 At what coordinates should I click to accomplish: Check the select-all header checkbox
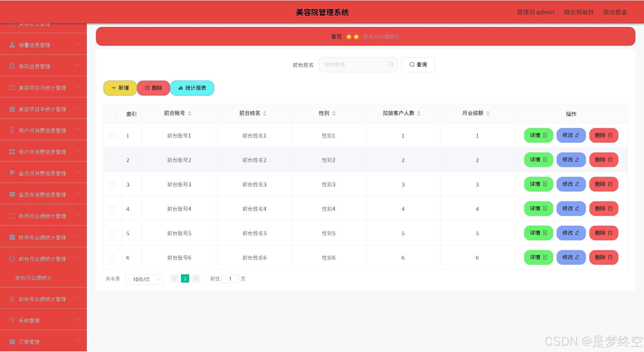[x=113, y=114]
